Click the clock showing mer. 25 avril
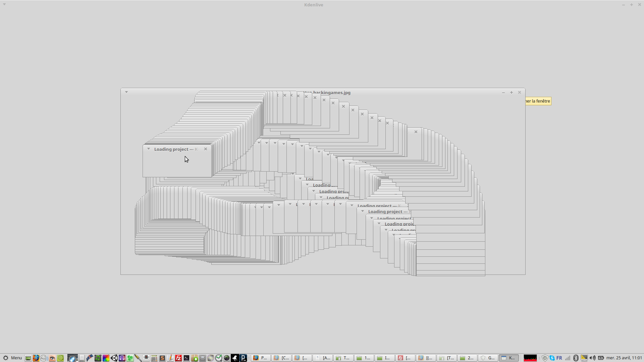 (x=624, y=358)
